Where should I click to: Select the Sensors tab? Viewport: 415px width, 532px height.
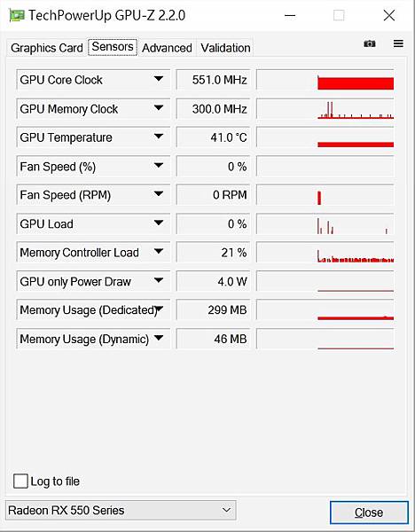tap(113, 47)
